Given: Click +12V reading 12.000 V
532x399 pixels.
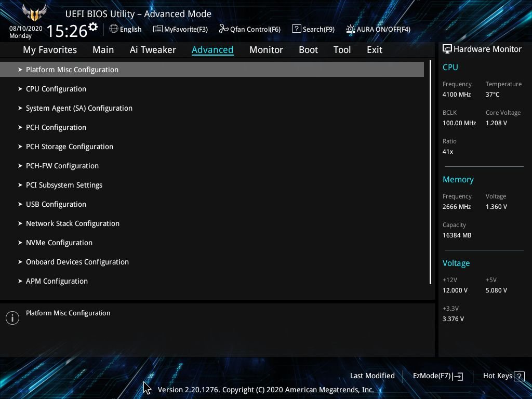Looking at the screenshot, I should pyautogui.click(x=455, y=290).
